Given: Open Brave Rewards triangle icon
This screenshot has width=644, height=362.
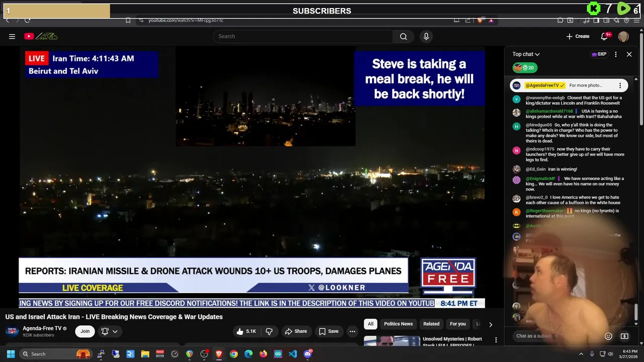Looking at the screenshot, I should (x=491, y=21).
